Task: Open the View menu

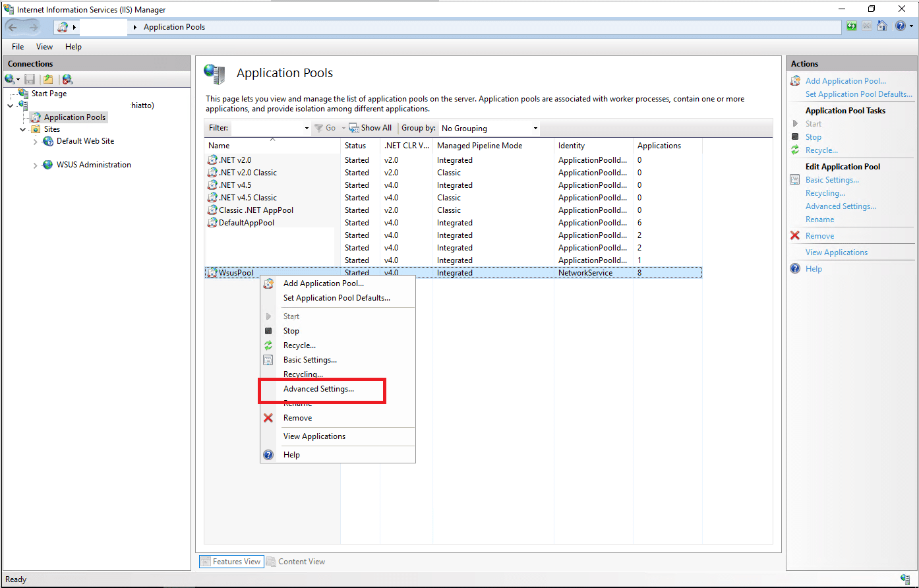Action: (x=44, y=47)
